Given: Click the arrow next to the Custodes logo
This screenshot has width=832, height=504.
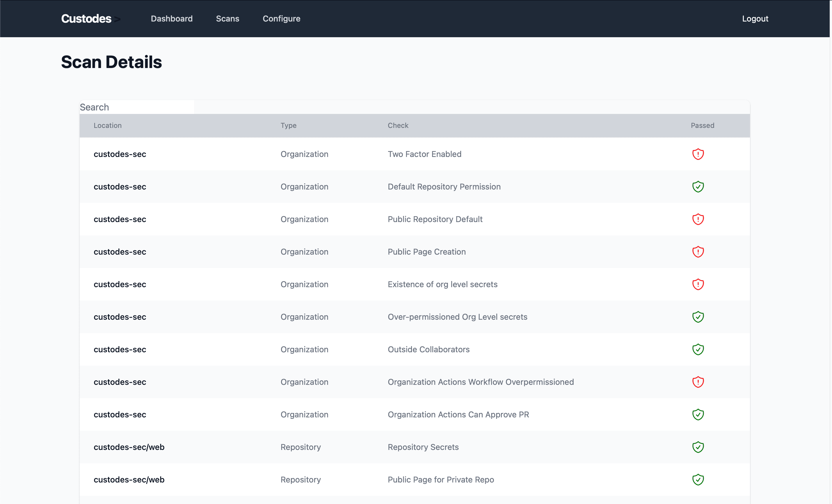Looking at the screenshot, I should pos(117,19).
